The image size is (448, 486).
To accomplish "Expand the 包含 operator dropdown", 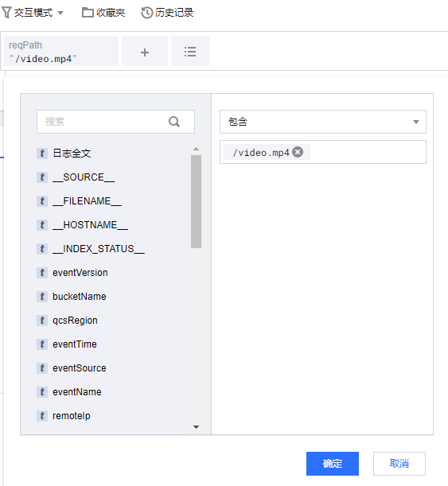I will 323,122.
